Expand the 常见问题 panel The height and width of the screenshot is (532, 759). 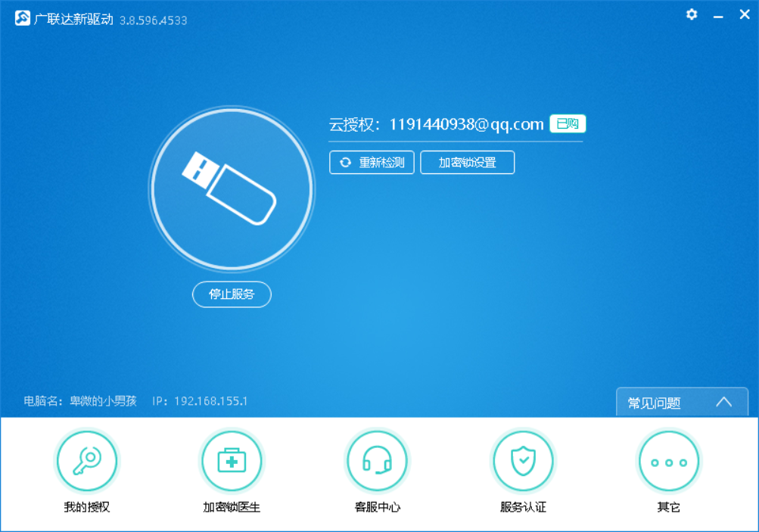[682, 403]
